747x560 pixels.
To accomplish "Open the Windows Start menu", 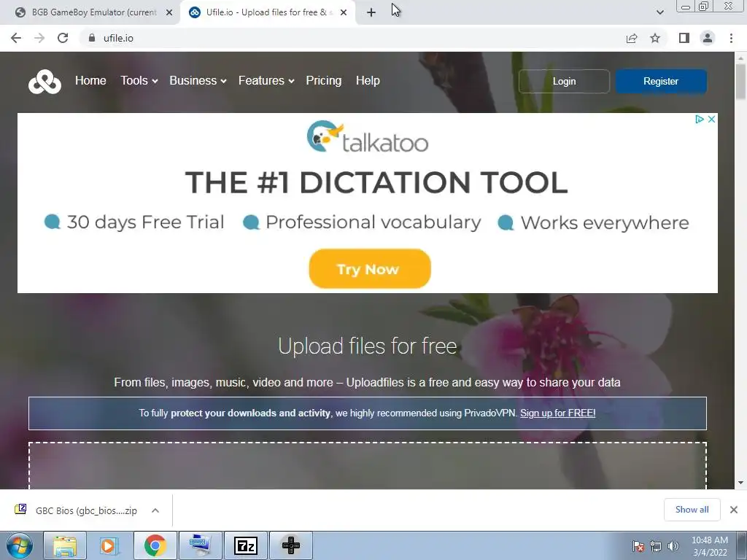I will click(x=19, y=545).
